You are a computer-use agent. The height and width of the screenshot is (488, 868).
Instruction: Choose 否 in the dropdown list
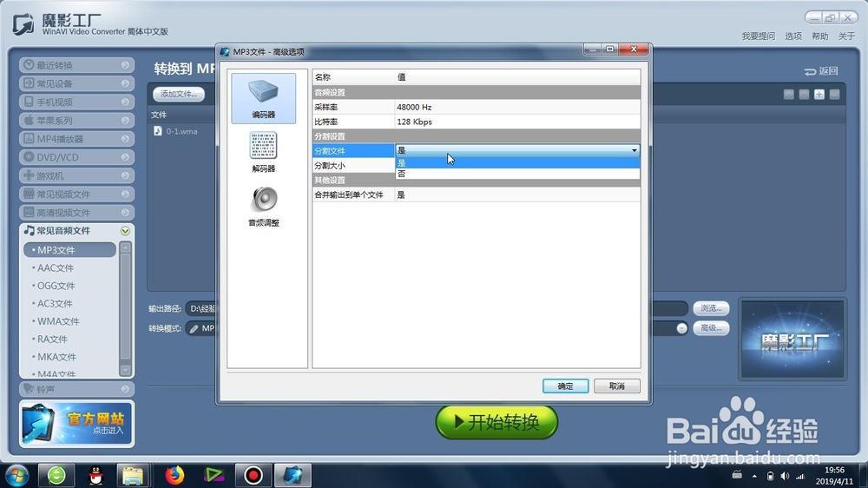517,174
